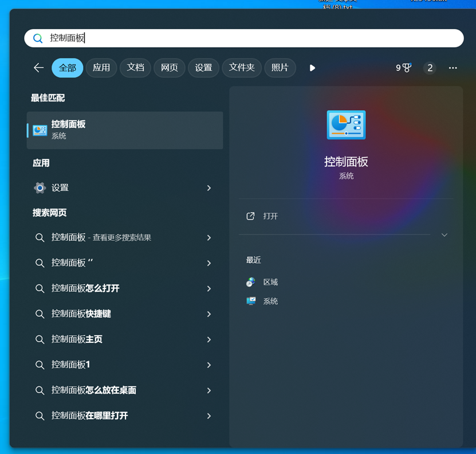Click search icon beside 控制面板1
Image resolution: width=476 pixels, height=454 pixels.
coord(40,365)
